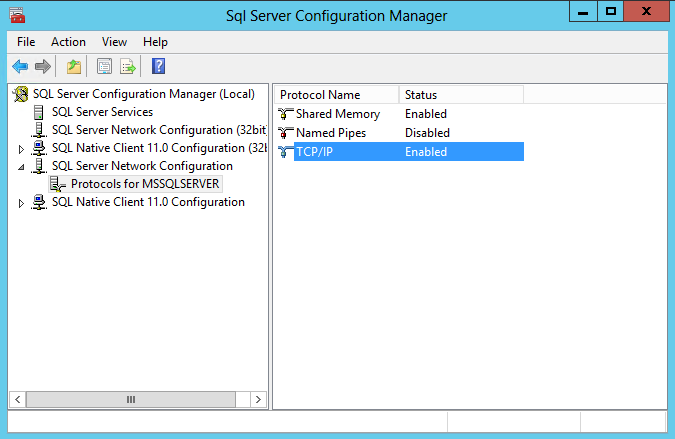The width and height of the screenshot is (675, 439).
Task: Open the File menu
Action: tap(26, 42)
